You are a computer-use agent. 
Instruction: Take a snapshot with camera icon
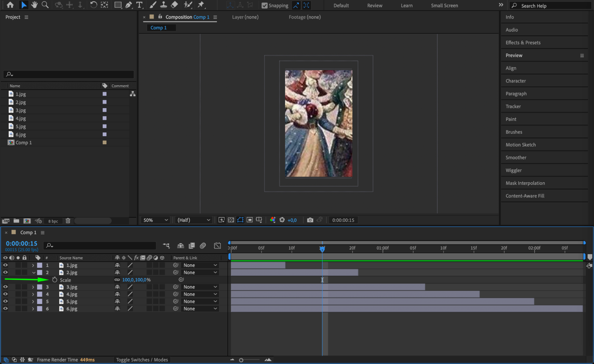point(310,220)
